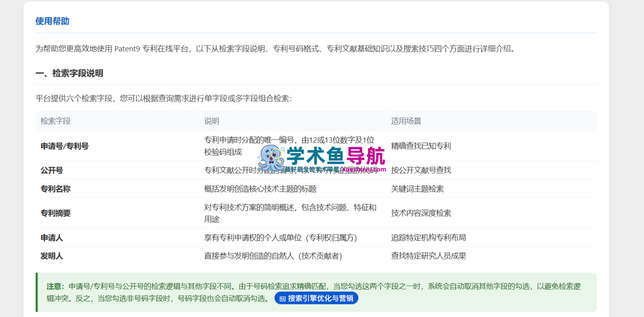The height and width of the screenshot is (317, 644).
Task: Click the 追踪特定机构专利布局 cell
Action: (x=491, y=238)
